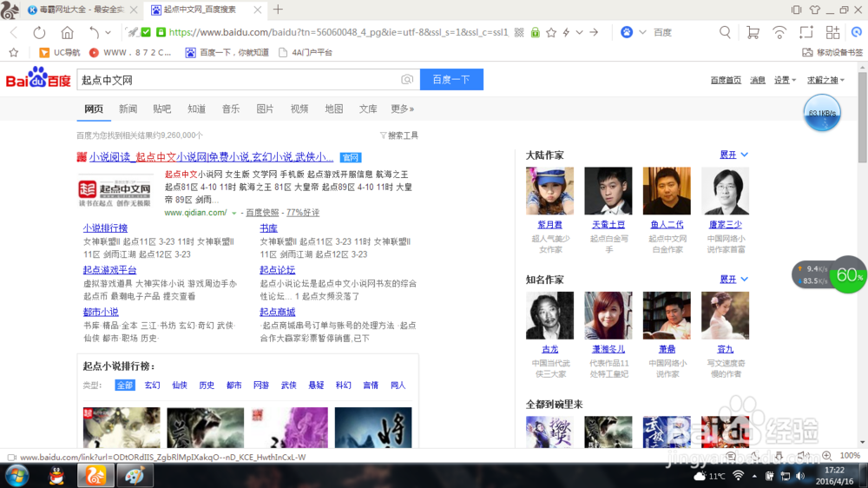Click the screenshot crop toolbar icon
868x488 pixels.
[x=806, y=33]
